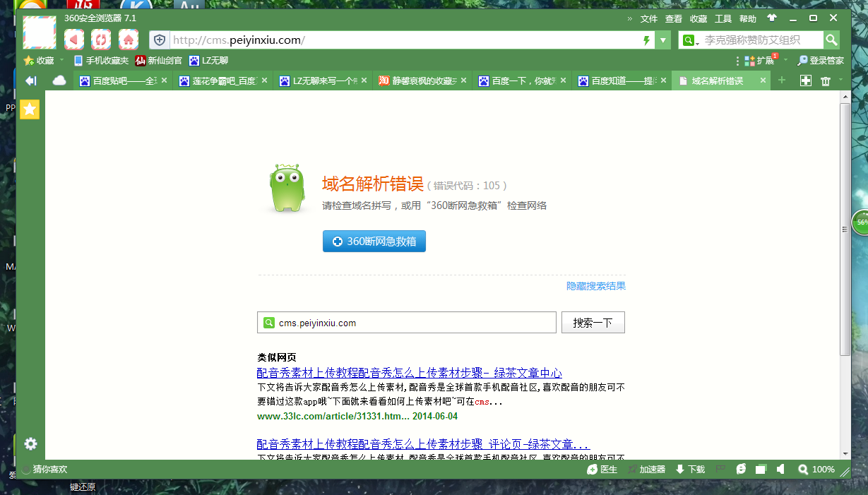Open the 新仙剑官 bookmark
Image resolution: width=868 pixels, height=495 pixels.
pos(158,61)
